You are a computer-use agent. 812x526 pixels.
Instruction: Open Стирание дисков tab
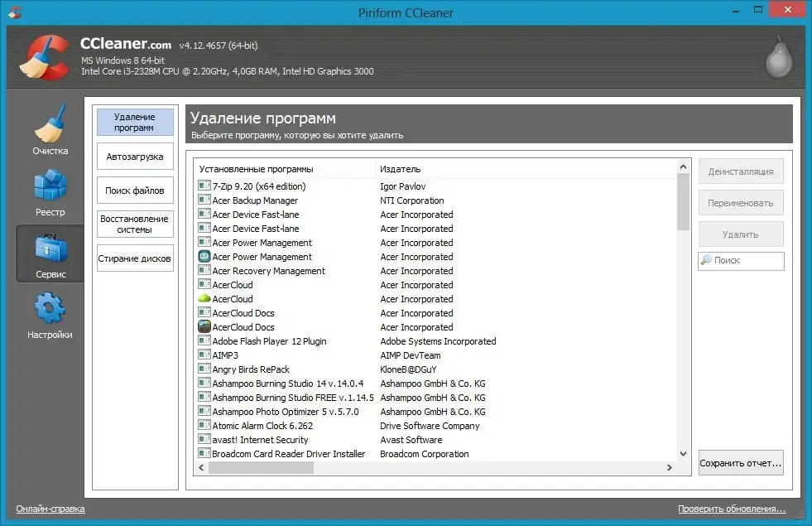tap(135, 258)
